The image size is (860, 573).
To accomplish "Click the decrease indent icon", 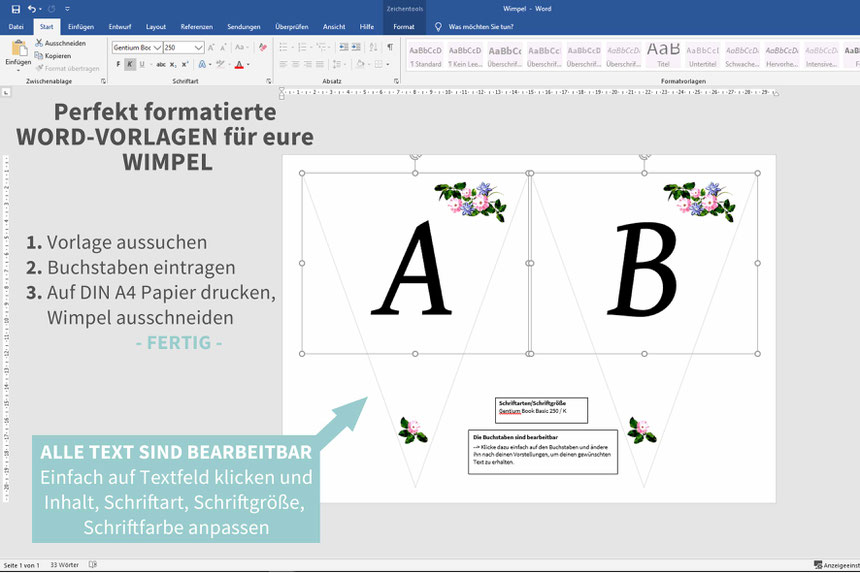I will 343,47.
